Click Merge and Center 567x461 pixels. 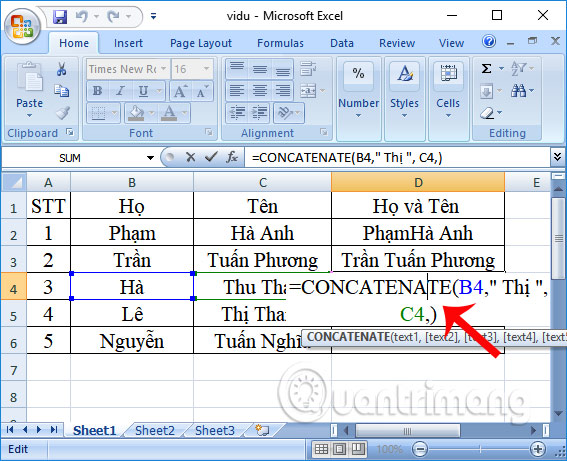tap(308, 90)
